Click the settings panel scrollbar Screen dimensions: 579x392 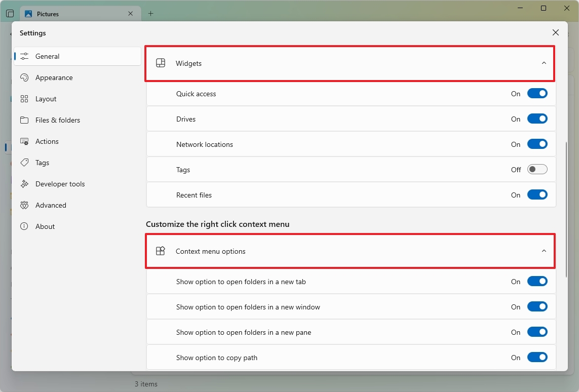click(566, 203)
